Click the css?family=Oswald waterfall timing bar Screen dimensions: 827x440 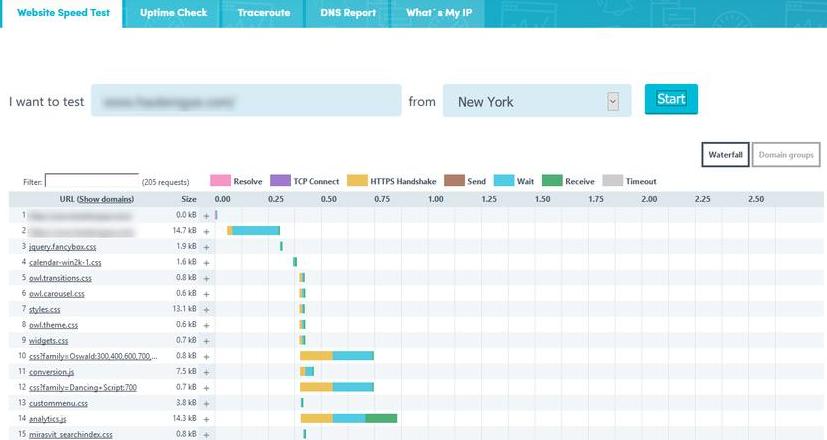coord(337,356)
